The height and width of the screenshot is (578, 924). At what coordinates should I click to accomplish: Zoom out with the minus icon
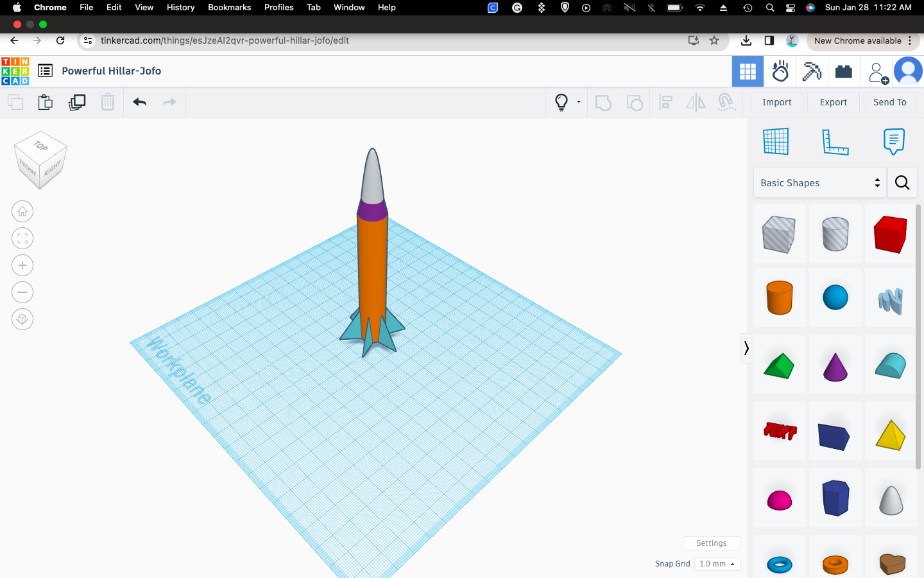[x=22, y=292]
